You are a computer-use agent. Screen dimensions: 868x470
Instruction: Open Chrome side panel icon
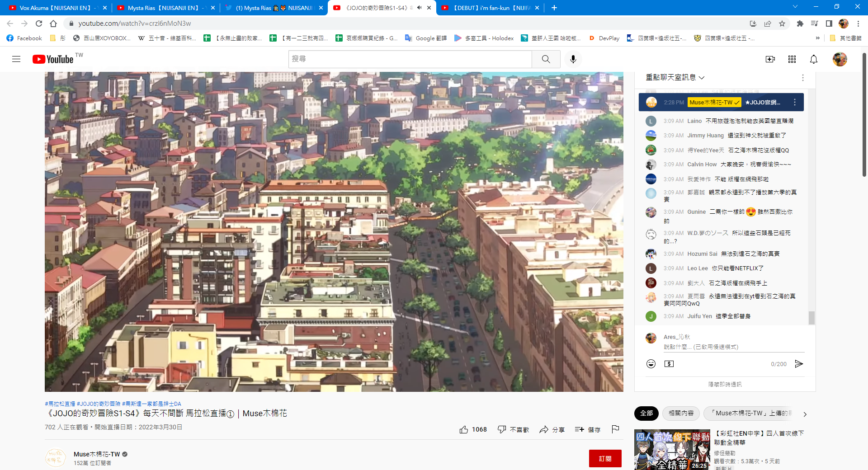[829, 23]
